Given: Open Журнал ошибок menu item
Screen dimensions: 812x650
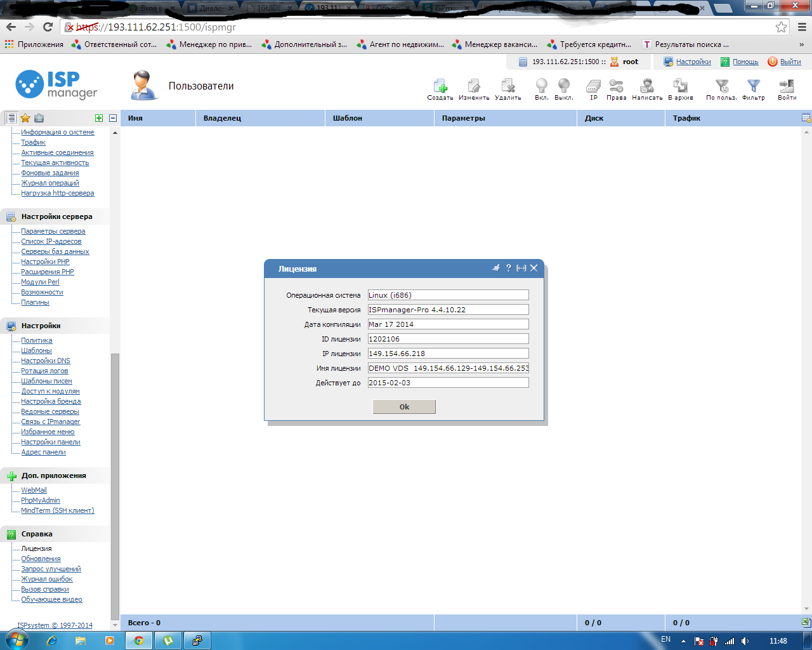Looking at the screenshot, I should click(47, 579).
